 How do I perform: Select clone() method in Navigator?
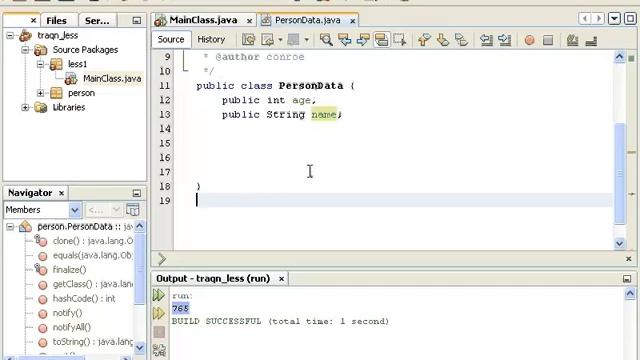[x=92, y=241]
